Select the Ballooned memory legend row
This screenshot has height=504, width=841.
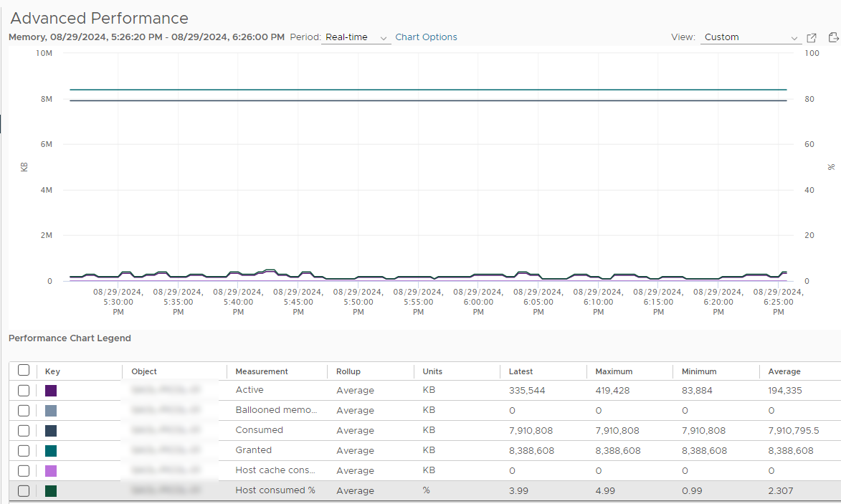point(424,410)
